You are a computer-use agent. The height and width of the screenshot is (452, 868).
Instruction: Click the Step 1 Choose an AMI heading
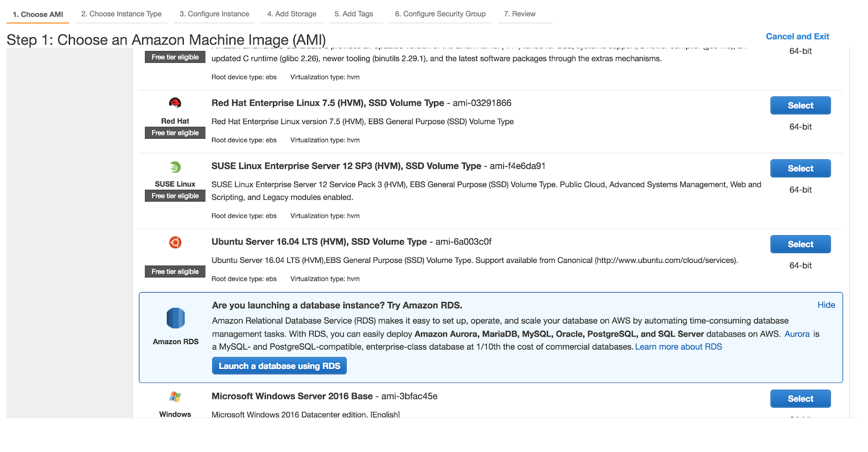point(166,40)
